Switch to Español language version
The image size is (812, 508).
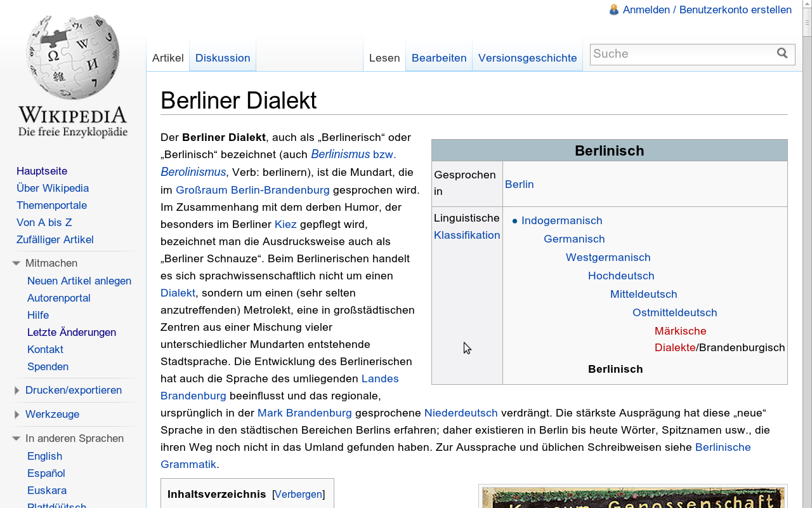(x=46, y=473)
